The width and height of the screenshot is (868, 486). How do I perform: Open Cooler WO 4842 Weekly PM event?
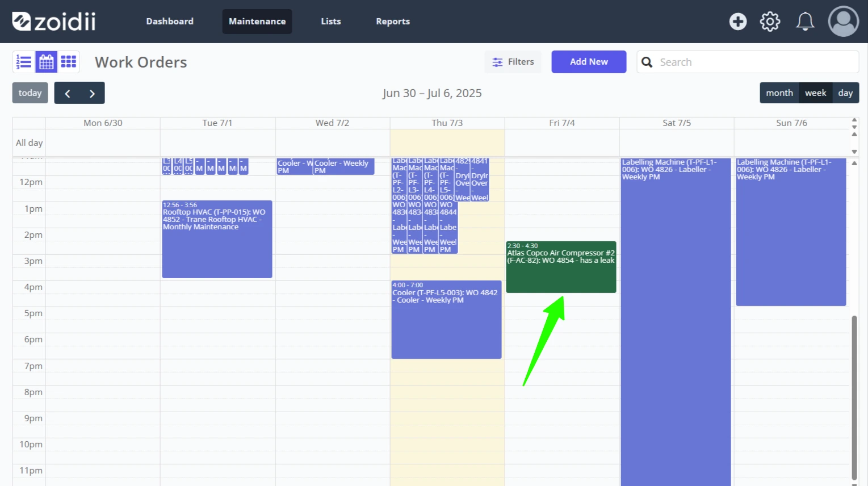tap(446, 320)
